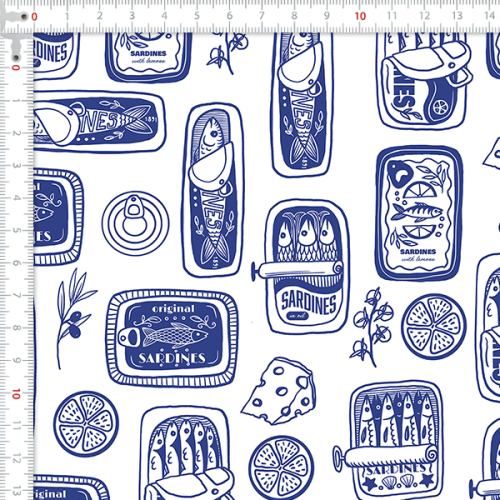The width and height of the screenshot is (500, 500).
Task: Select the round ring-pull can lid
Action: coord(135,223)
